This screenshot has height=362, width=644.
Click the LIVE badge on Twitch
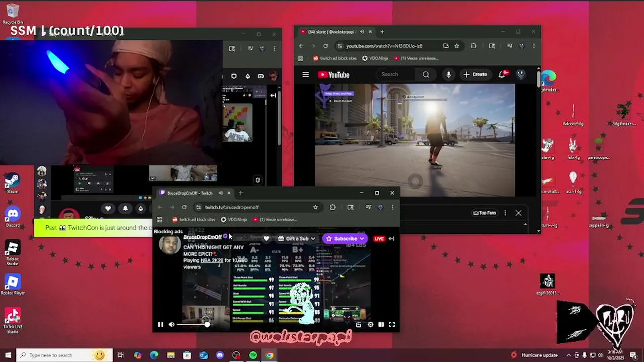pyautogui.click(x=379, y=239)
